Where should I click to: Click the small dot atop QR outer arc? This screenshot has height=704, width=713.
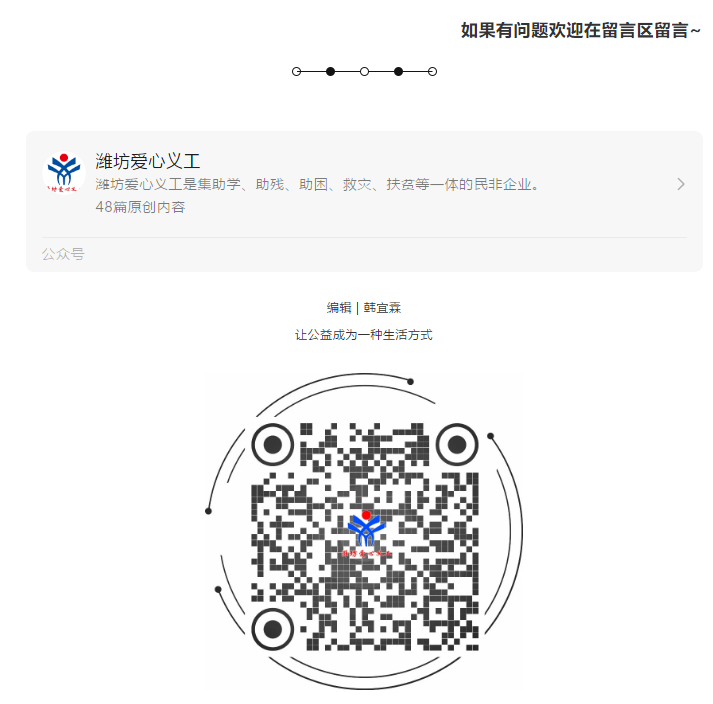[x=410, y=382]
